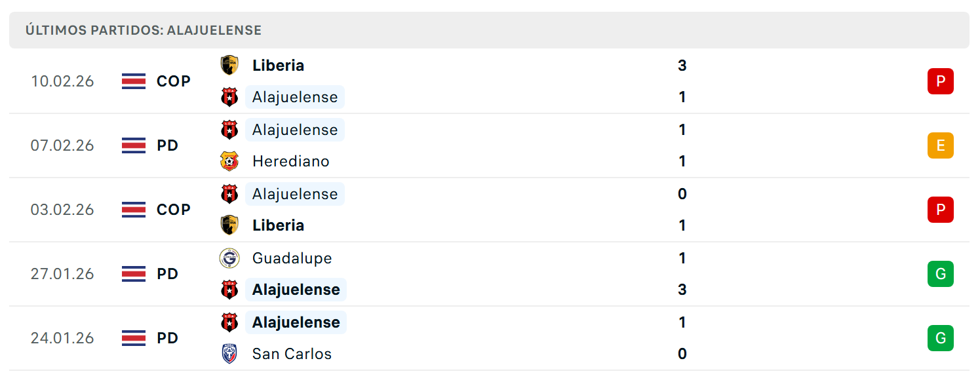
Task: Click the Costa Rica flag for the 27.01.26 match
Action: tap(134, 274)
